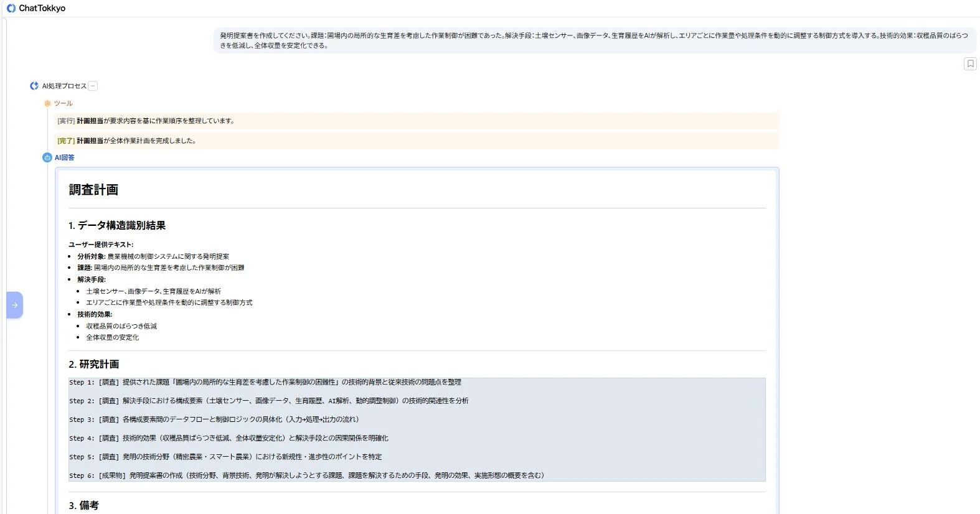Click the user prompt message bubble
Viewport: 980px width, 514px height.
[593, 40]
